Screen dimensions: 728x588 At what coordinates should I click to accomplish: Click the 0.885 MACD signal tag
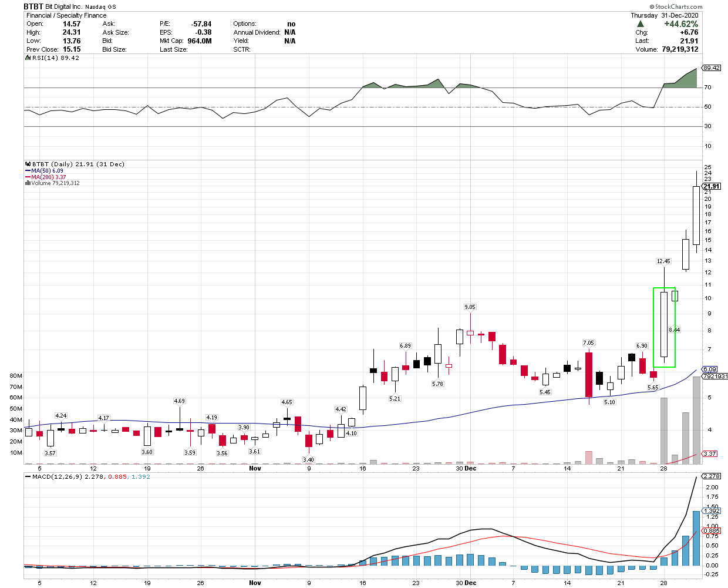click(712, 531)
